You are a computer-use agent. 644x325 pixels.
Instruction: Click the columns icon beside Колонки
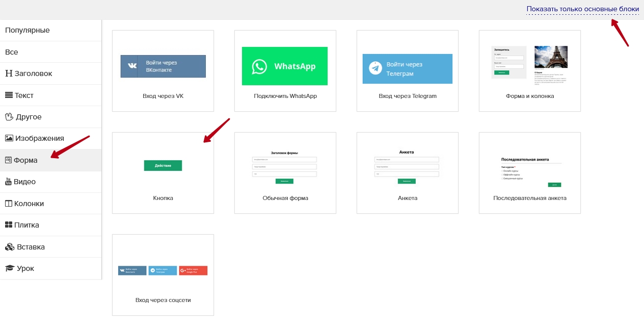tap(8, 204)
